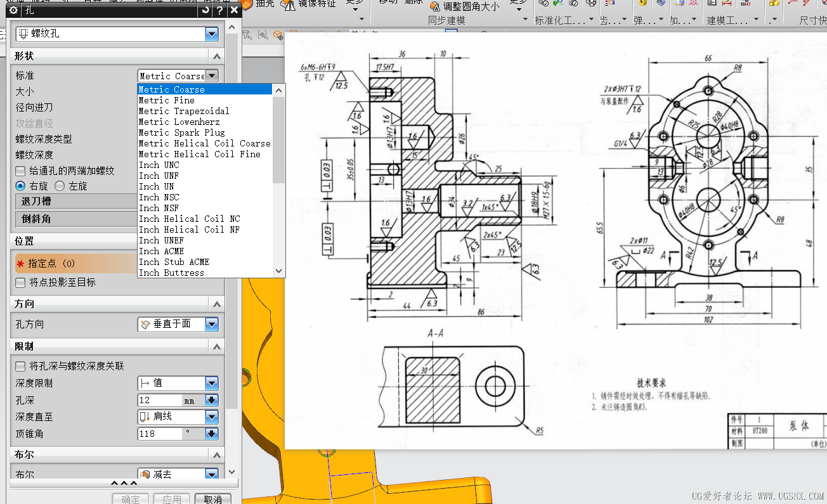Pick Inch NSC from the list
Image resolution: width=827 pixels, height=504 pixels.
[x=205, y=197]
